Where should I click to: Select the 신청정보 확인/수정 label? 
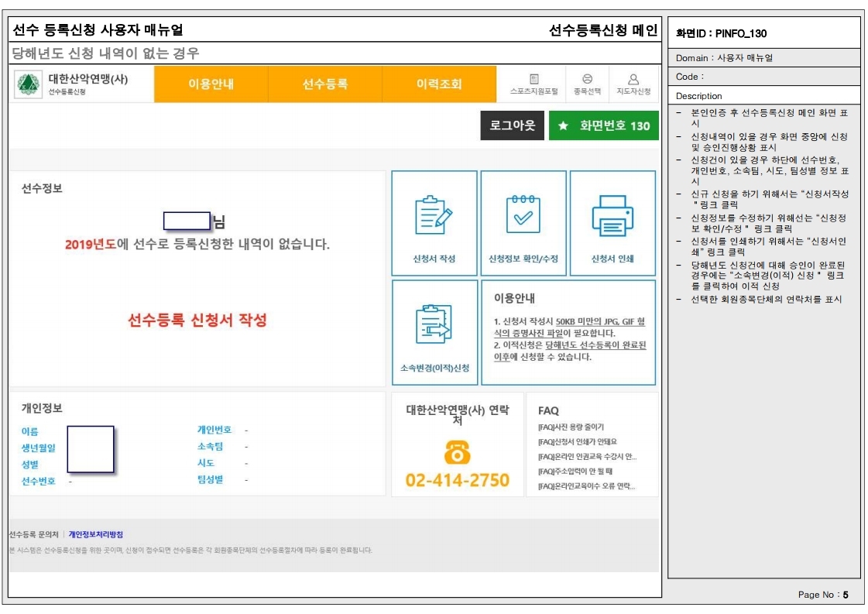[x=523, y=259]
